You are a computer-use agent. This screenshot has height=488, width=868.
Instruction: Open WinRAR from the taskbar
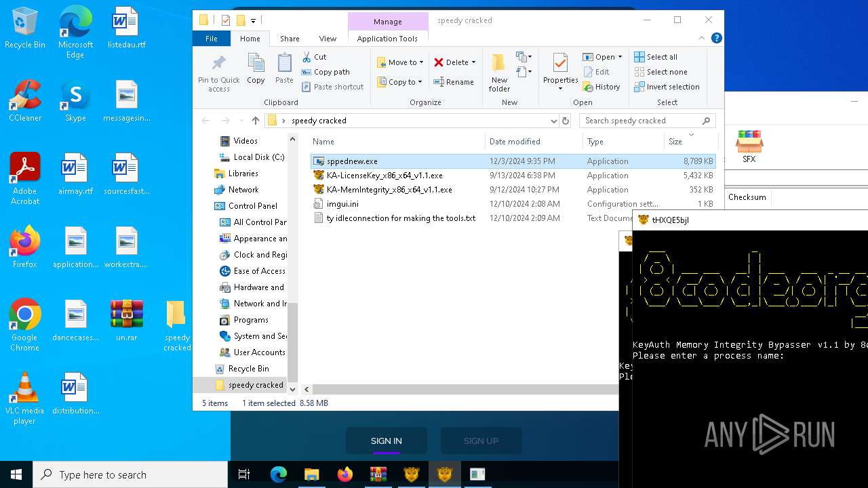378,474
